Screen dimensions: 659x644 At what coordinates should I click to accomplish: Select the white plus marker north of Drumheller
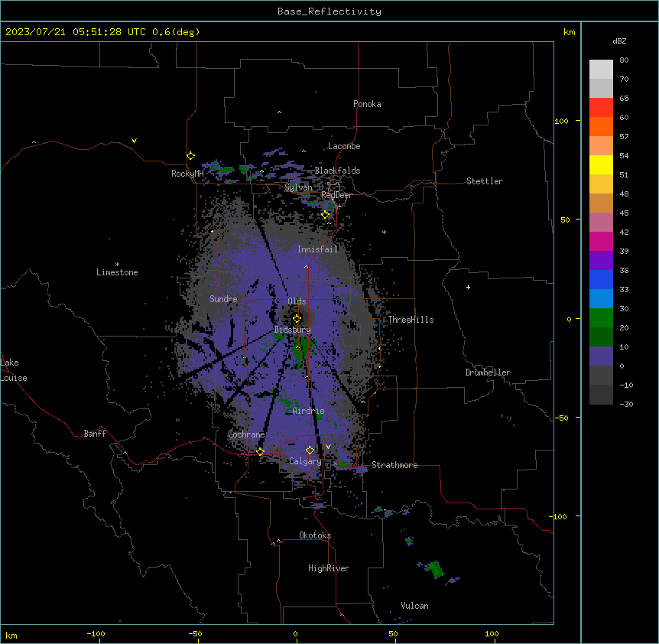(x=468, y=287)
